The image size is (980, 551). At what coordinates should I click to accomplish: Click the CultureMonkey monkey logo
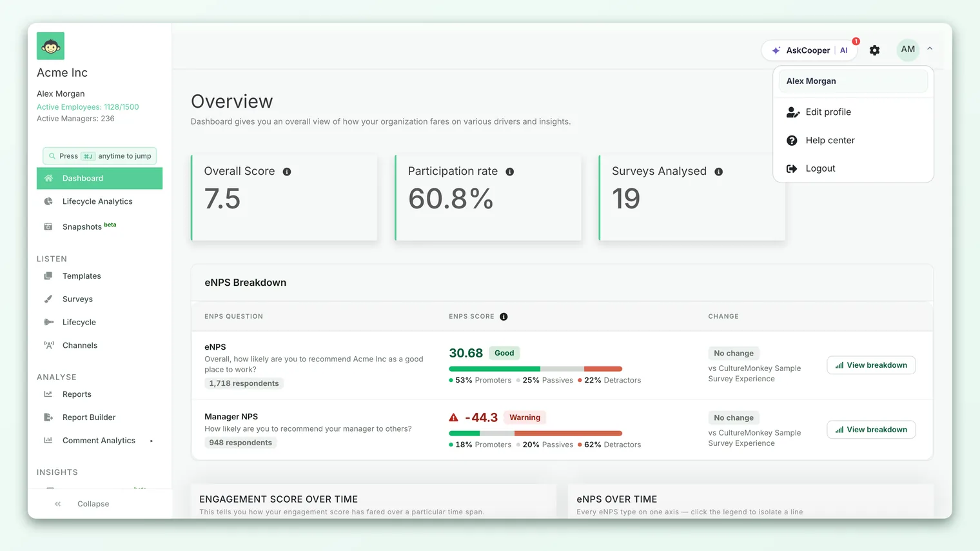(x=50, y=46)
